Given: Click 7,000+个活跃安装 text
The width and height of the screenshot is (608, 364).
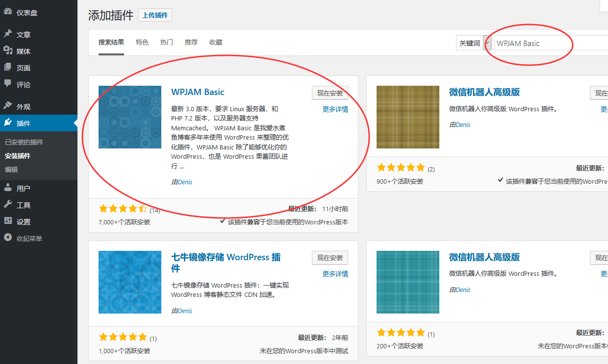Looking at the screenshot, I should tap(125, 222).
